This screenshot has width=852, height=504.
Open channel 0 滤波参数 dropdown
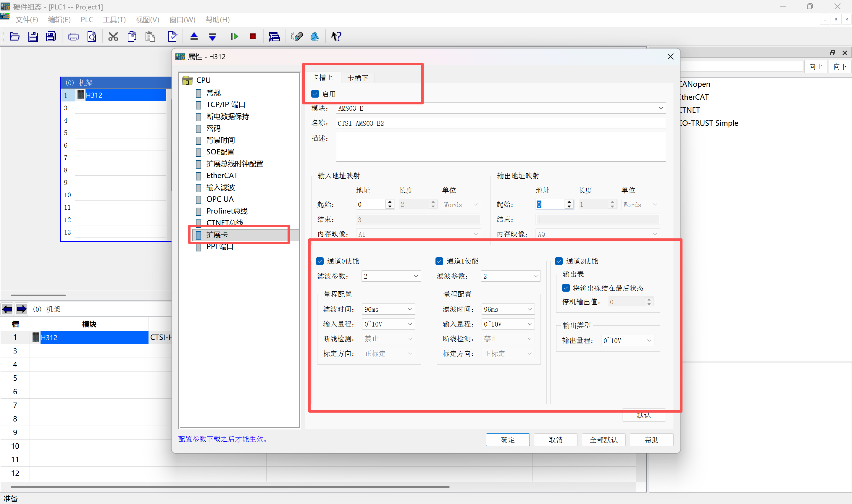(x=391, y=276)
